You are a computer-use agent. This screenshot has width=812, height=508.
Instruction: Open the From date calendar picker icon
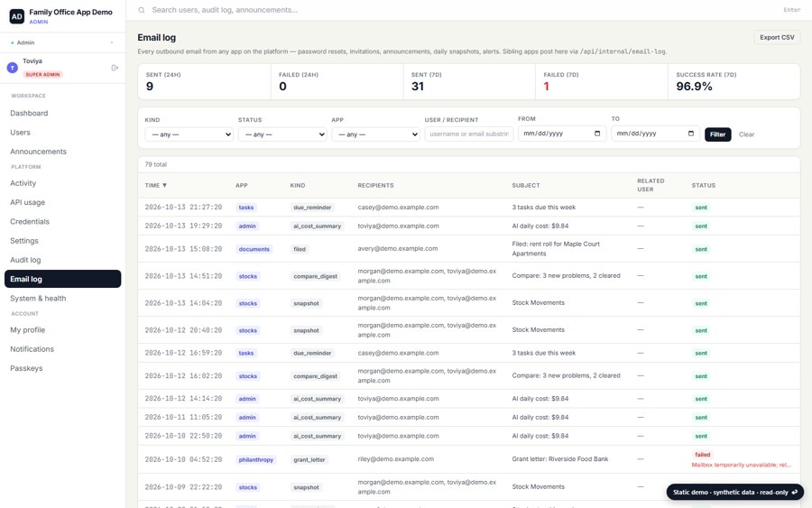coord(597,134)
